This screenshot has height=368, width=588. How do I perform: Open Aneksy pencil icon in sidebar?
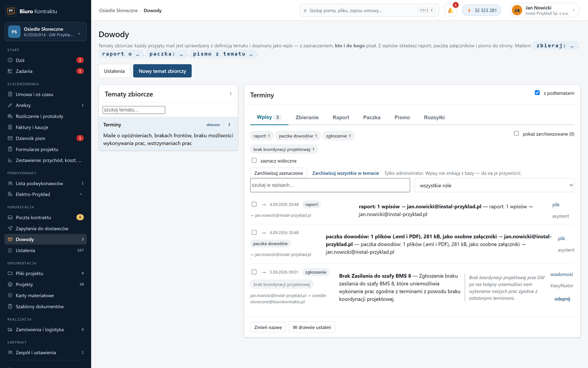10,105
